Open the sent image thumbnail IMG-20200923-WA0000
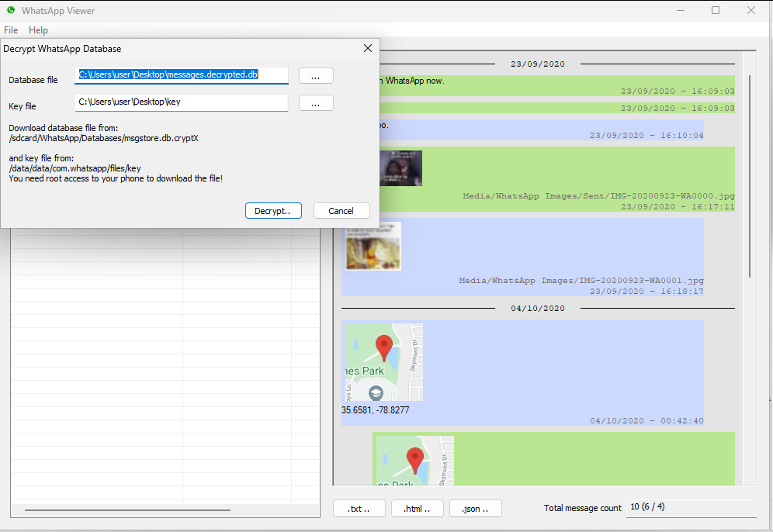The height and width of the screenshot is (532, 773). pos(400,168)
